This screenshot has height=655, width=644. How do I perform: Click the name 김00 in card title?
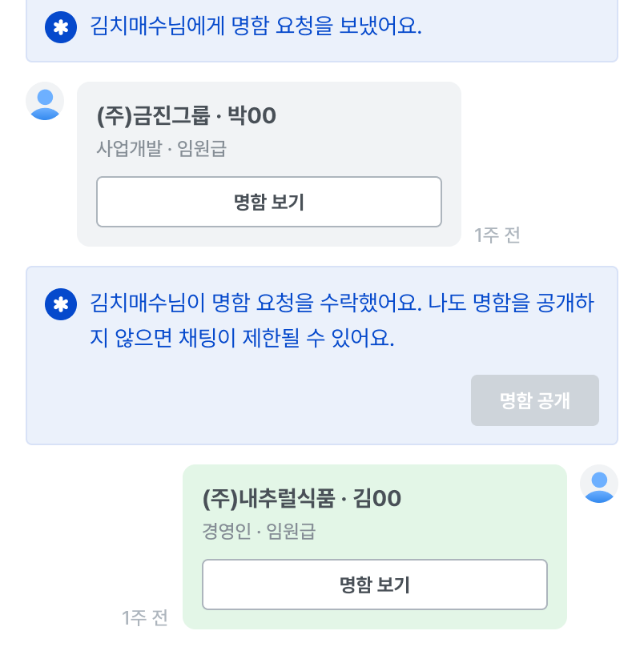[376, 500]
